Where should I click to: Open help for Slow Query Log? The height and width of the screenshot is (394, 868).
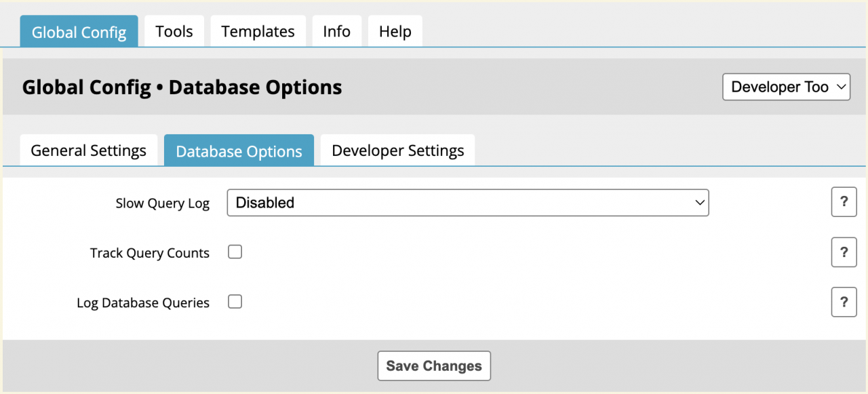point(844,202)
